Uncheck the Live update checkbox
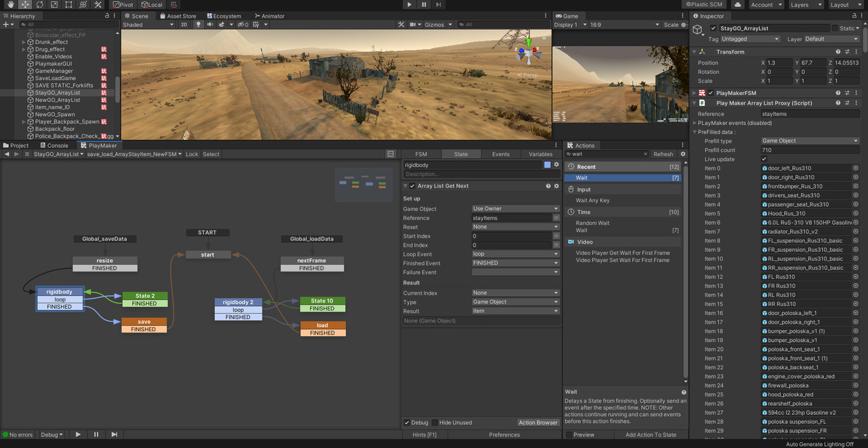This screenshot has height=448, width=868. [764, 159]
